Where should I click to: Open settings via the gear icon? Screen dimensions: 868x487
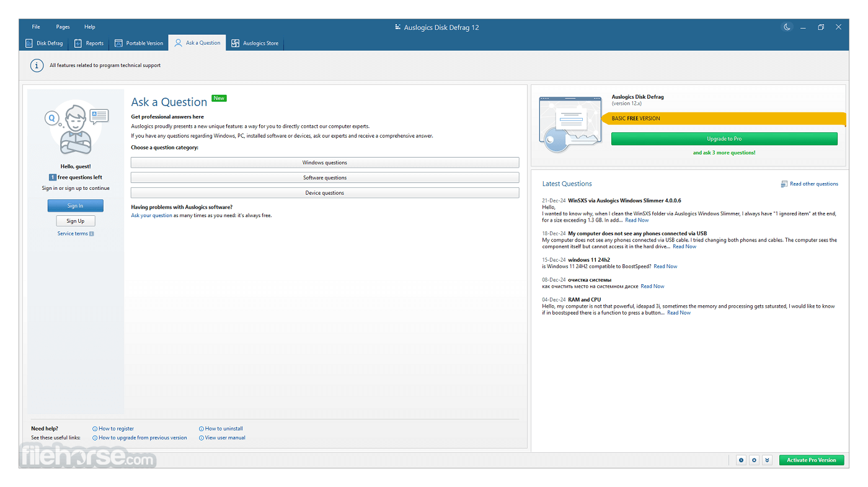tap(754, 460)
